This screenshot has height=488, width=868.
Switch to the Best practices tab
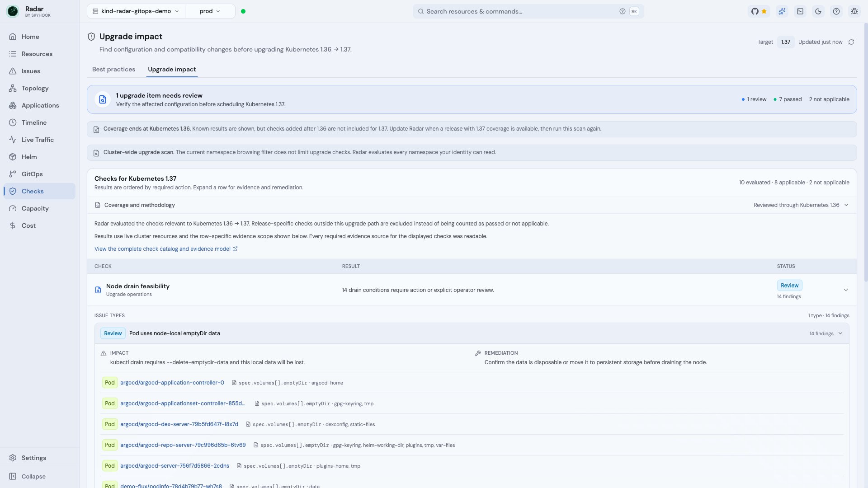113,69
